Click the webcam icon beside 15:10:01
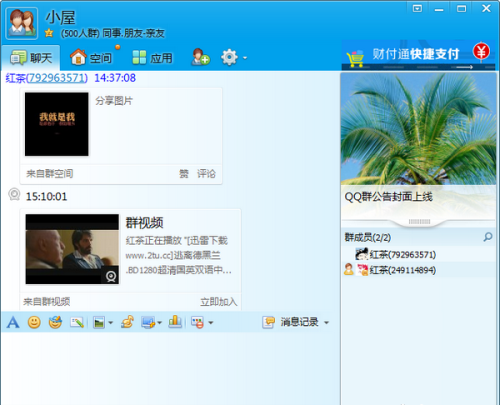500x405 pixels. coord(14,195)
